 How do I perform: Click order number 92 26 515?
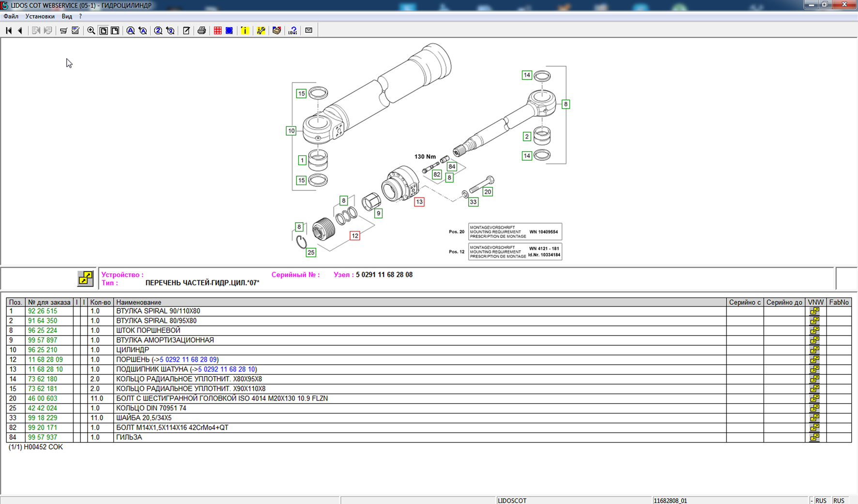(x=43, y=311)
